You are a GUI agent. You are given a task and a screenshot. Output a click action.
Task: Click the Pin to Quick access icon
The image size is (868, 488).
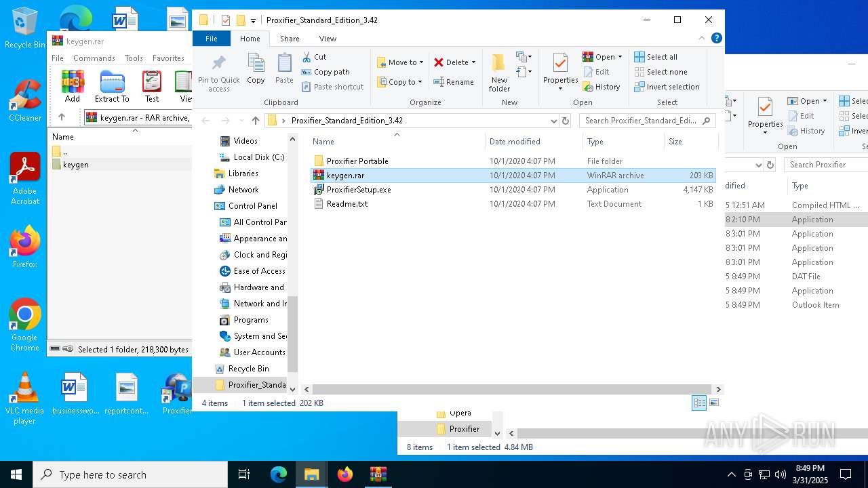coord(218,73)
